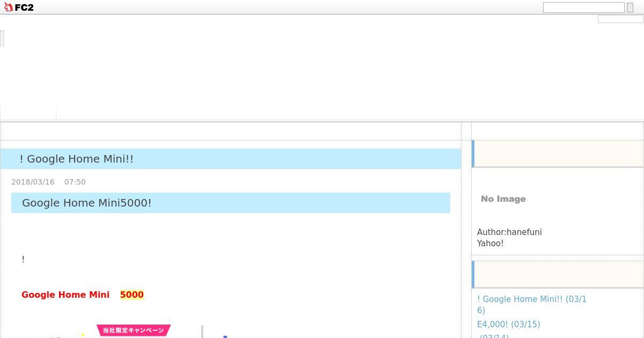Click the post date 2018/03/16
The height and width of the screenshot is (338, 644).
click(x=33, y=182)
